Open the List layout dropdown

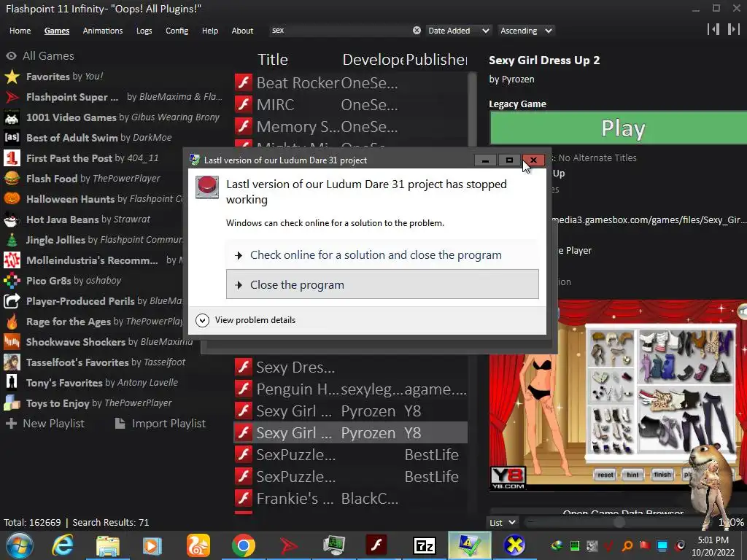click(x=503, y=522)
